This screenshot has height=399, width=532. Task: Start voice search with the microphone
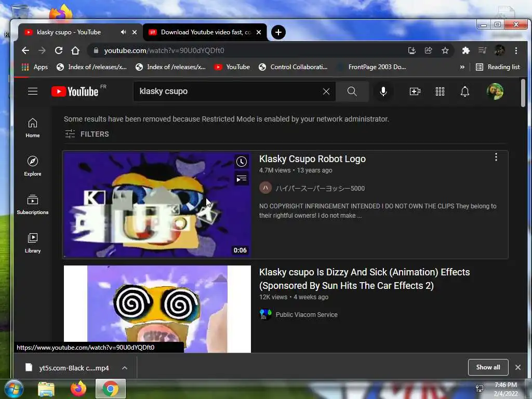point(383,91)
